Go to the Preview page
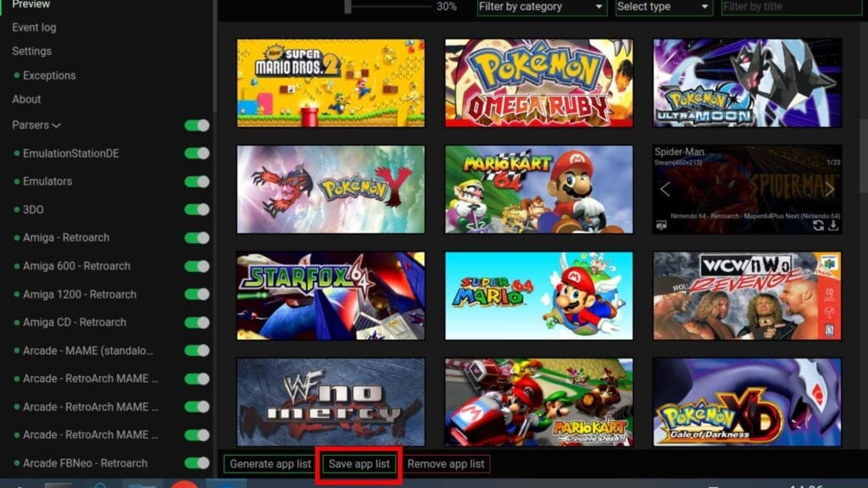This screenshot has width=868, height=488. tap(31, 4)
